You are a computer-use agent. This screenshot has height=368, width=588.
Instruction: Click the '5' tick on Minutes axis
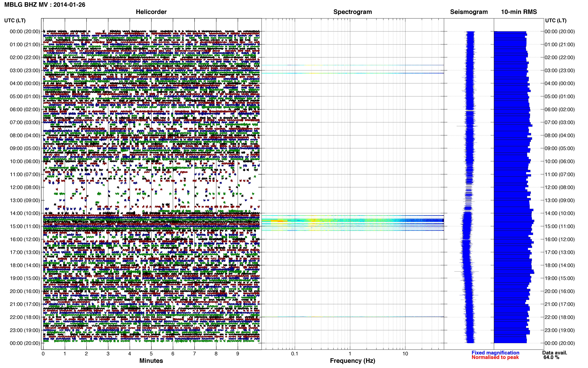pyautogui.click(x=151, y=354)
